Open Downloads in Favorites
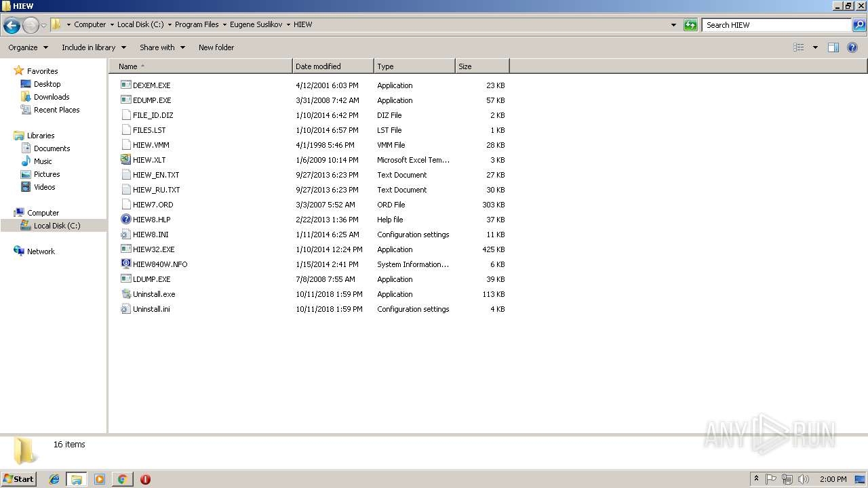Viewport: 868px width, 488px height. 52,97
